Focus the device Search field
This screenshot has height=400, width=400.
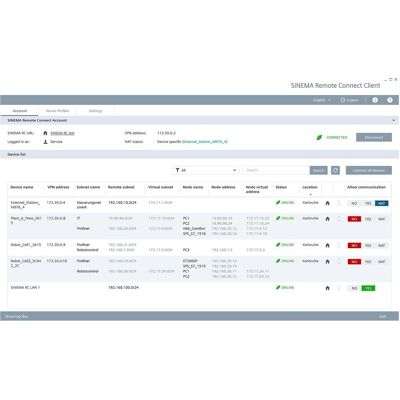pyautogui.click(x=275, y=170)
